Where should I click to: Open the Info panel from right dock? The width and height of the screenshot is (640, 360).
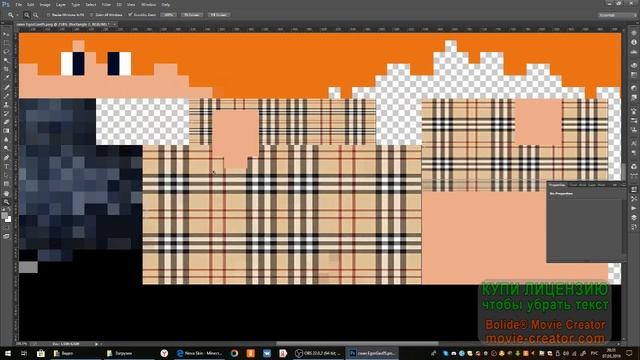point(633,42)
